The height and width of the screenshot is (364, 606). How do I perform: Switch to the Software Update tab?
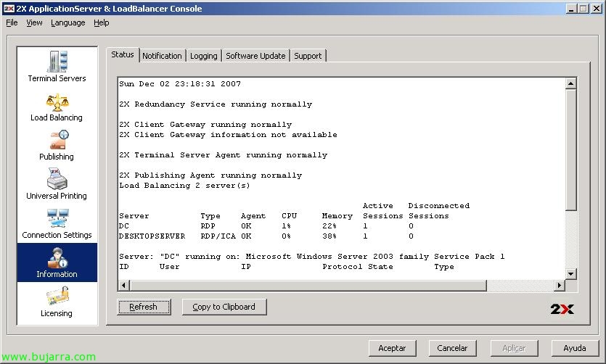[255, 56]
